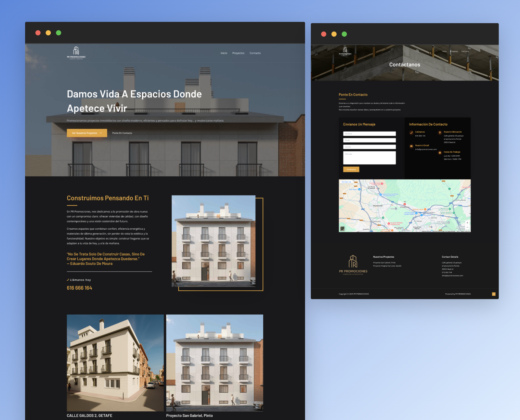Click the phone icon beside Llámanos
Screen dimensions: 520x420
(x=411, y=133)
